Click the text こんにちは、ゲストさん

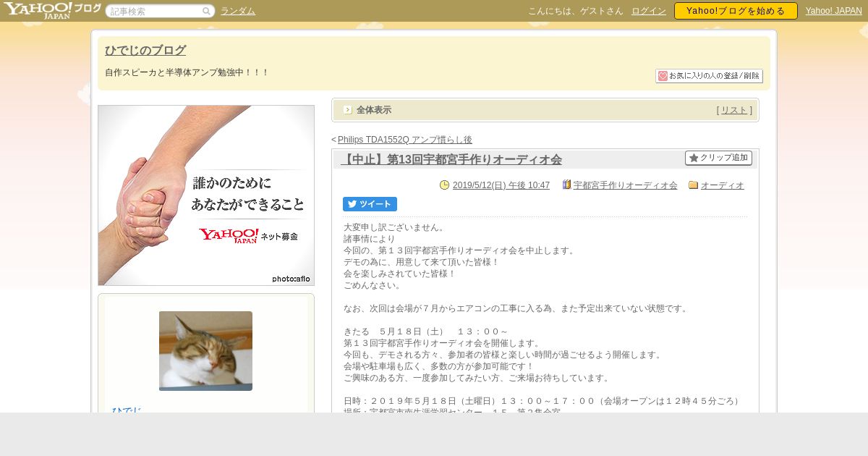pyautogui.click(x=576, y=11)
